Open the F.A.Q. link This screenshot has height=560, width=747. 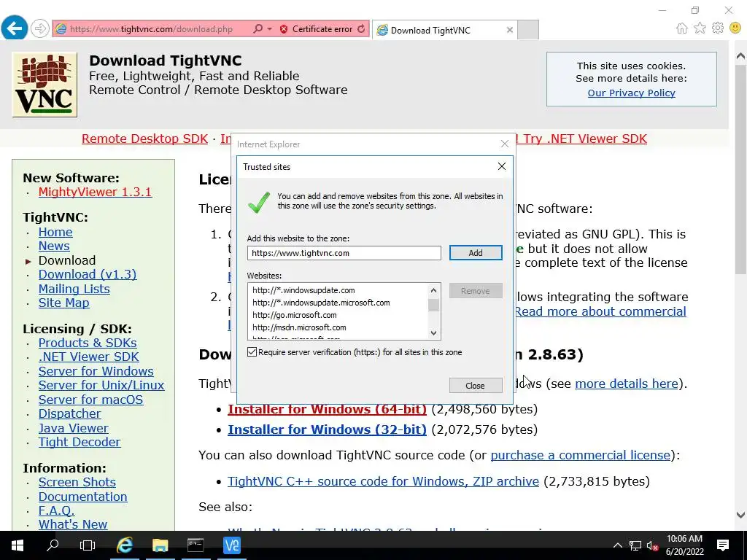56,510
